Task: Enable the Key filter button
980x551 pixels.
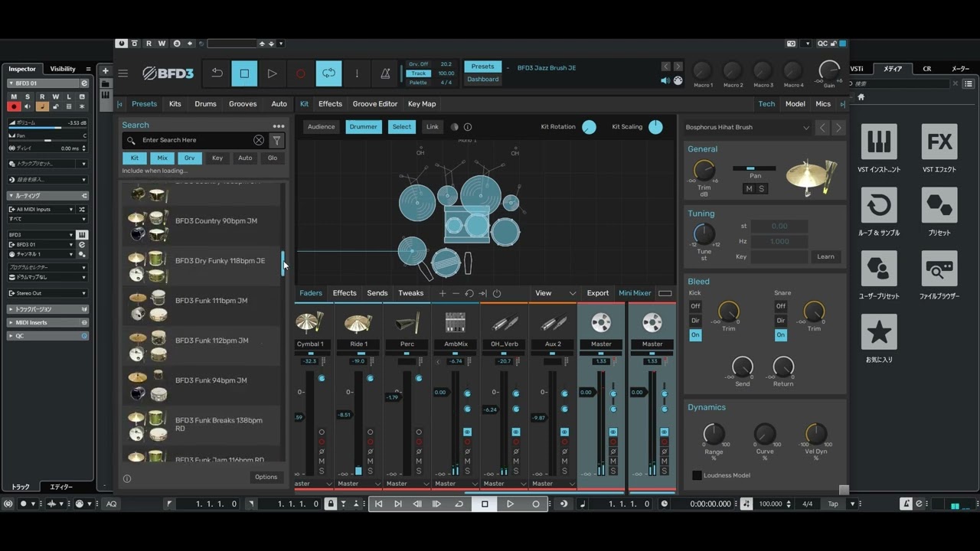Action: [217, 158]
